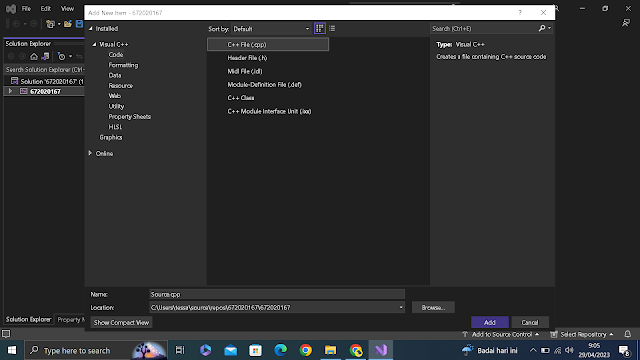Image resolution: width=640 pixels, height=360 pixels.
Task: Open the Sort by Default dropdown
Action: click(271, 29)
